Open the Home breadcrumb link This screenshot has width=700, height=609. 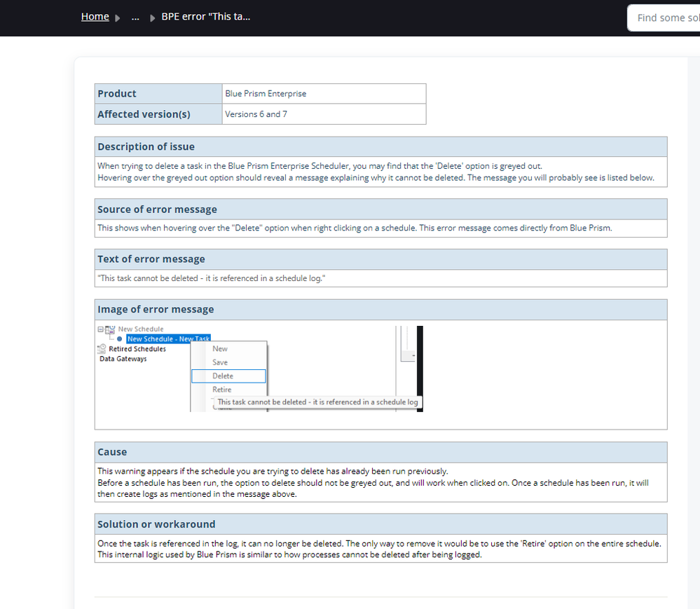(95, 17)
